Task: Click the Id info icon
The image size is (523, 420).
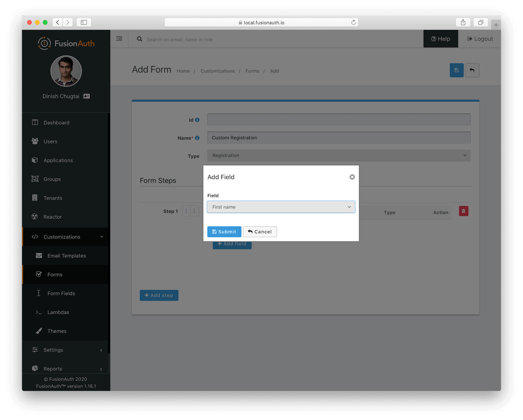Action: click(x=197, y=120)
